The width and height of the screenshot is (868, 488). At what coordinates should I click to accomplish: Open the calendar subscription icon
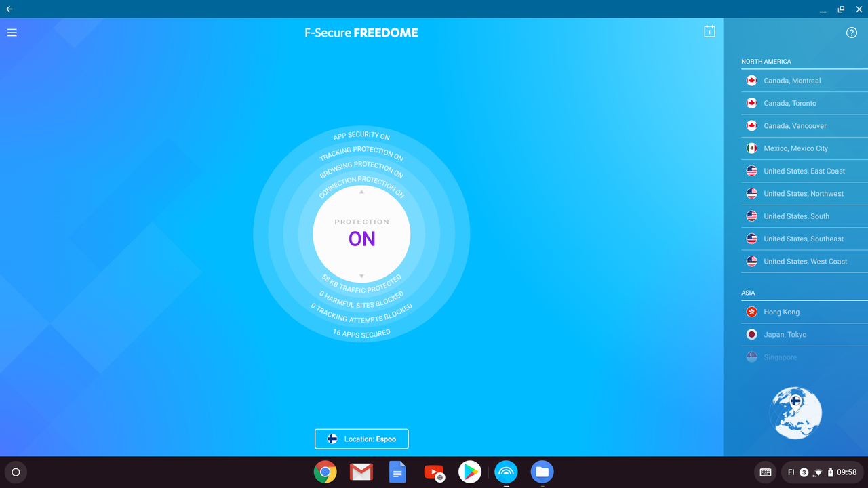pos(709,31)
